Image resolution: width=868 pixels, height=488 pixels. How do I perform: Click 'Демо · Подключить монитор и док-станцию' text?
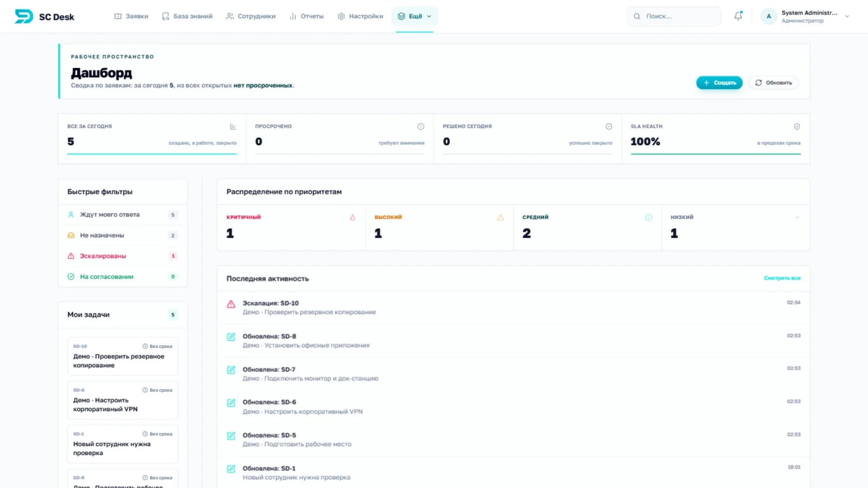pos(310,378)
